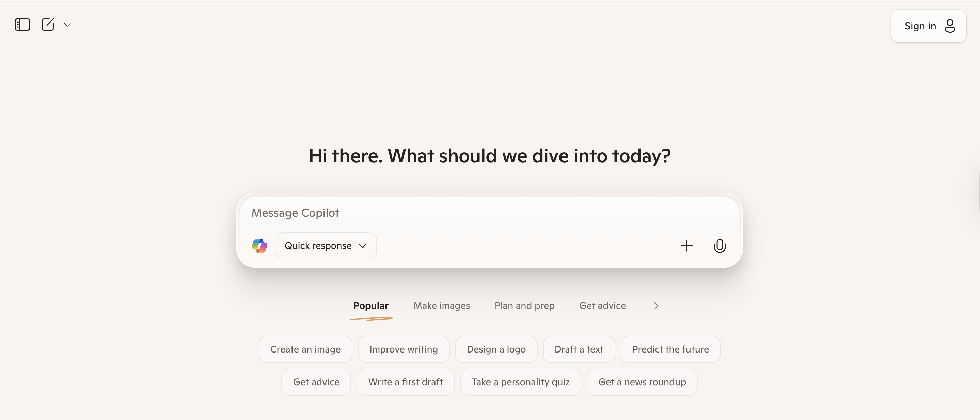Expand the chevron next to new chat
Screen dimensions: 980x420
[x=67, y=25]
